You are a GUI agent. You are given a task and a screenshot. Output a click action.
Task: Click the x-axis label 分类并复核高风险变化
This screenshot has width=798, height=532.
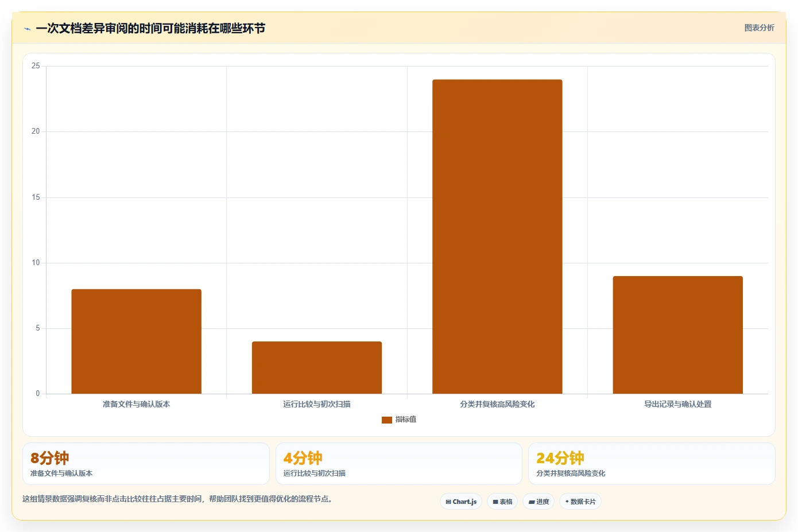[497, 404]
